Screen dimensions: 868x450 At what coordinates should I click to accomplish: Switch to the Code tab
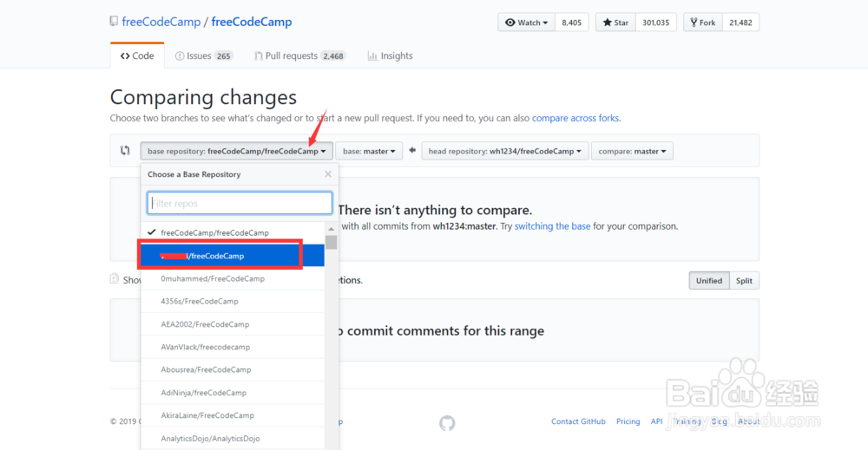137,55
